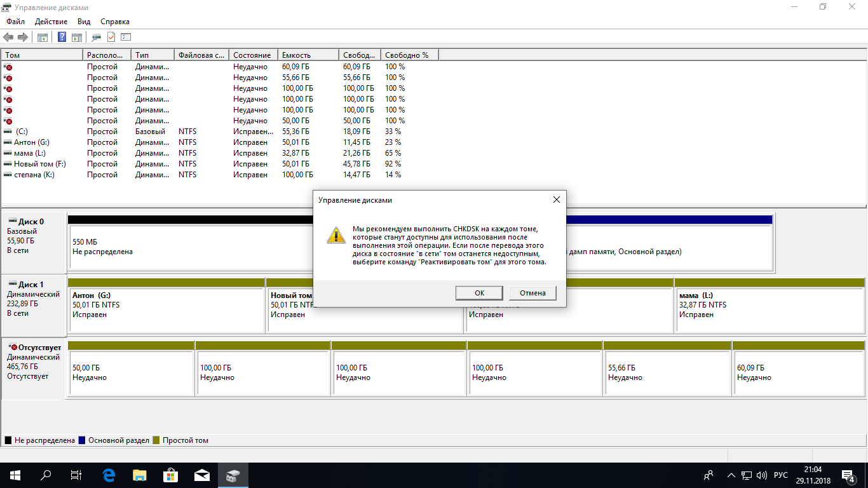Open the Вид menu
Screen dimensions: 868x488
84,22
